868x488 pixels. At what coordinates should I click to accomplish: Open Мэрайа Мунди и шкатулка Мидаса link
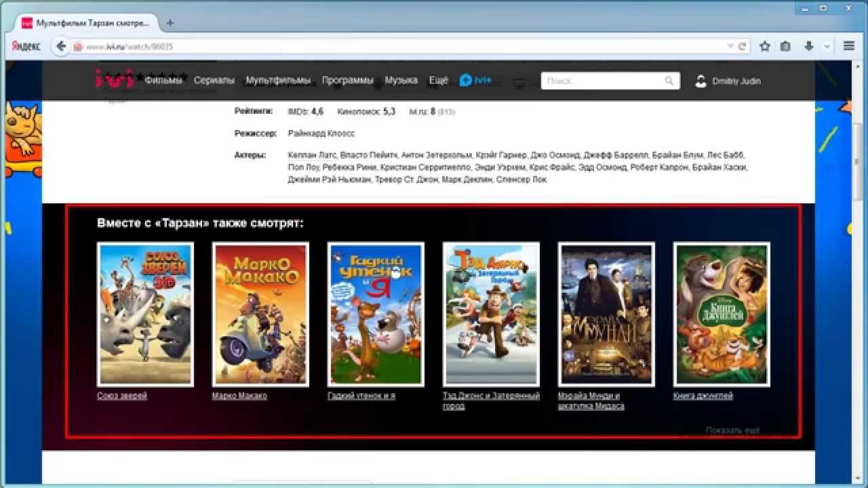click(591, 401)
